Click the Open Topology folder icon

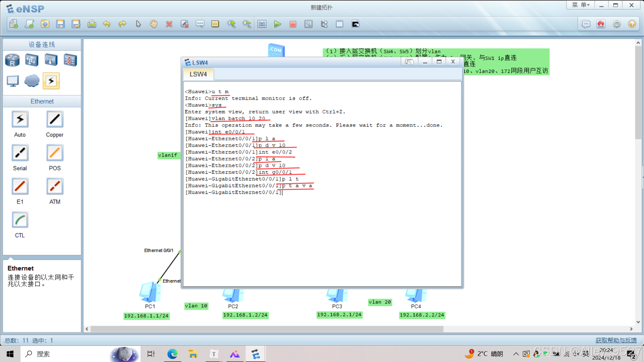(45, 24)
